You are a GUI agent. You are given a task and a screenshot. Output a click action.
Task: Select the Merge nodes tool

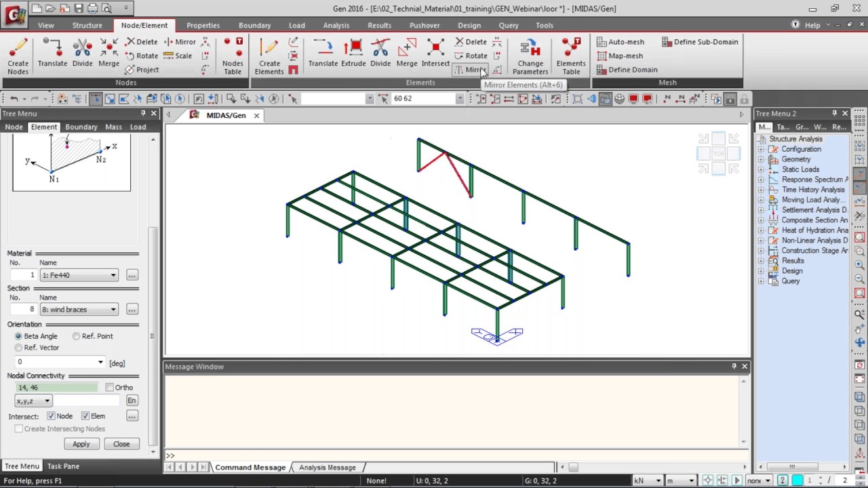[108, 53]
